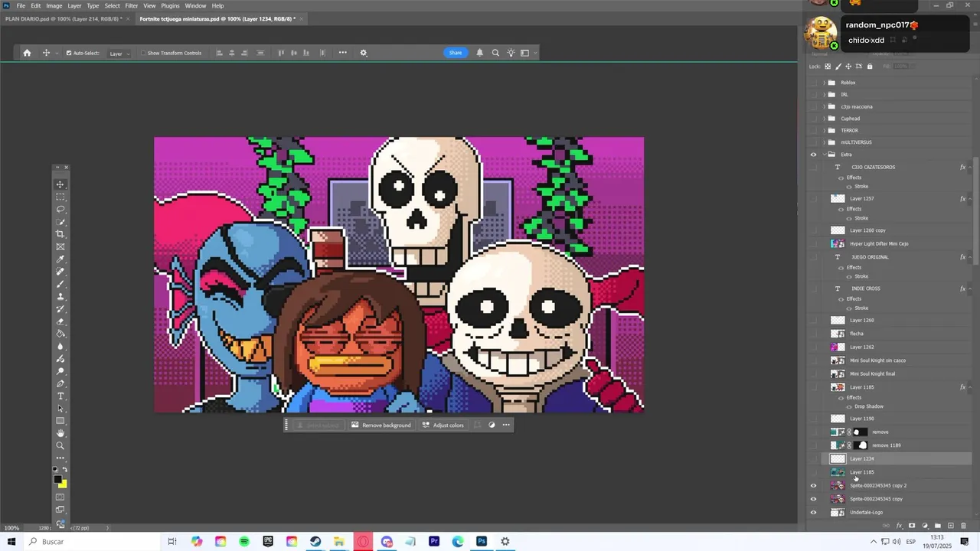The width and height of the screenshot is (980, 551).
Task: Click the yellow background color swatch
Action: coord(62,484)
